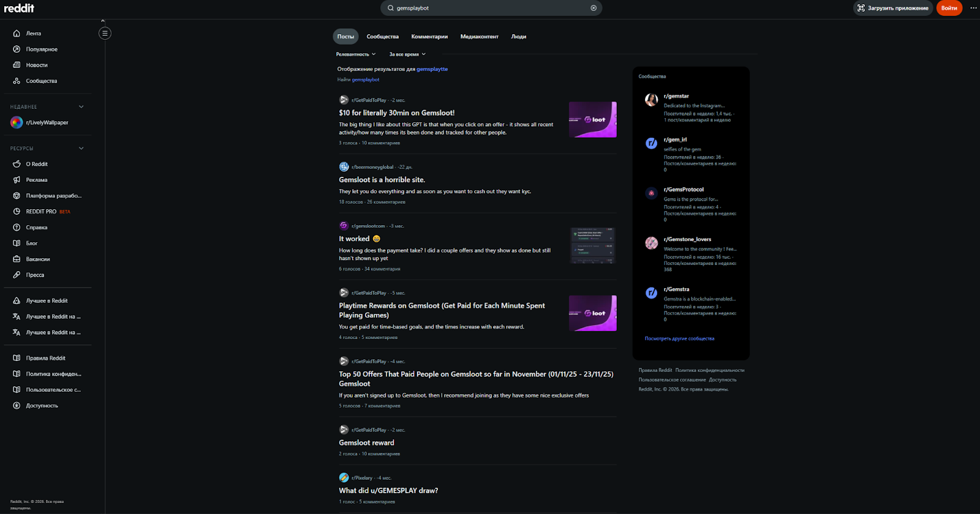Image resolution: width=980 pixels, height=514 pixels.
Task: Switch to the Комментарии tab
Action: (429, 37)
